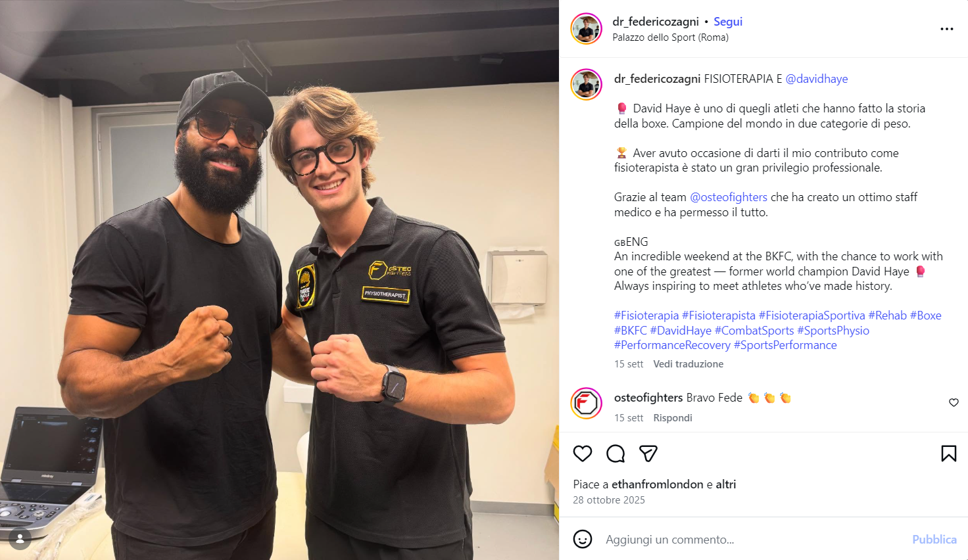The width and height of the screenshot is (968, 560).
Task: Open Palazzo dello Sport (Roma) location
Action: (x=670, y=37)
